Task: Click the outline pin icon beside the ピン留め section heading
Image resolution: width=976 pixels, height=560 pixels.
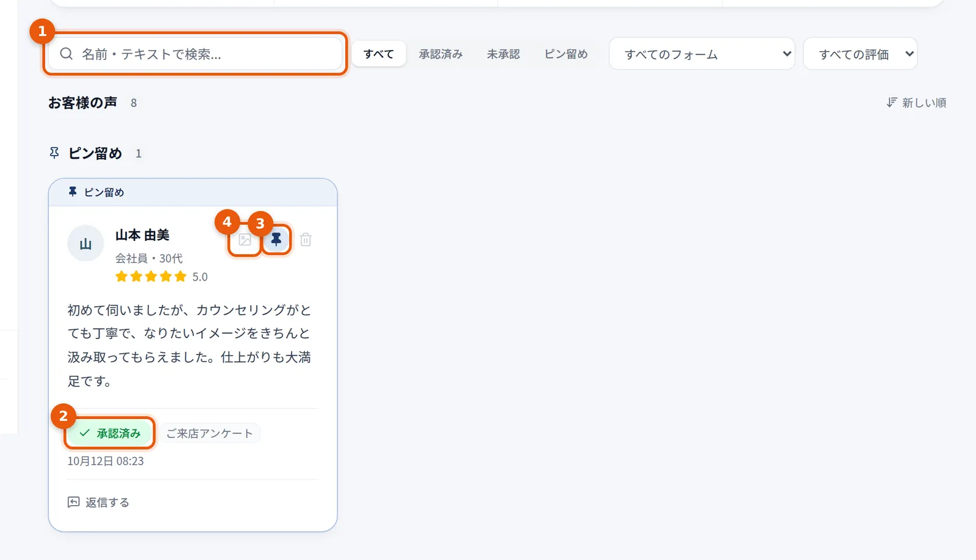Action: (54, 153)
